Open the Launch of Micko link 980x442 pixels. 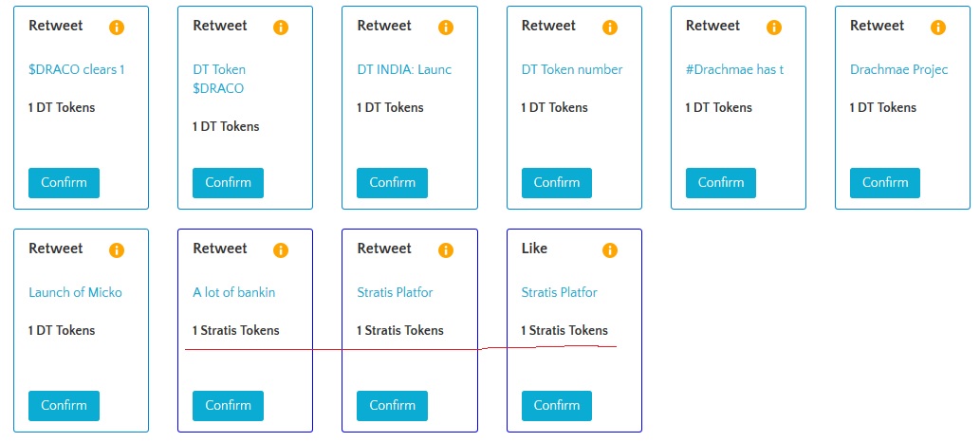point(76,292)
